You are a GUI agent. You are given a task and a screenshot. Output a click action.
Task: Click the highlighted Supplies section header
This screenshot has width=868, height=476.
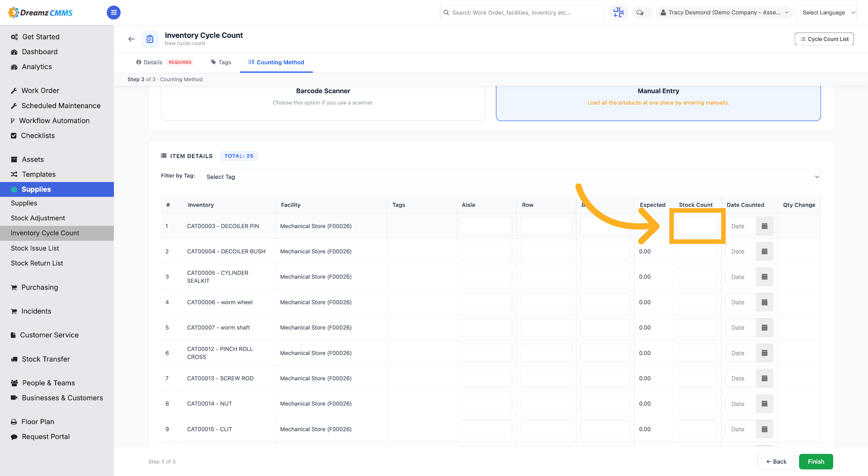(57, 189)
